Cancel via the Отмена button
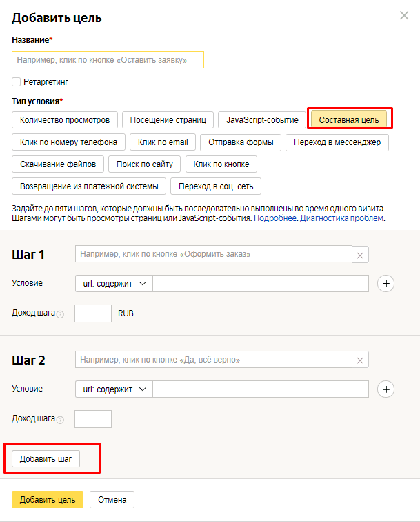Screen dimensions: 420x522 [112, 499]
